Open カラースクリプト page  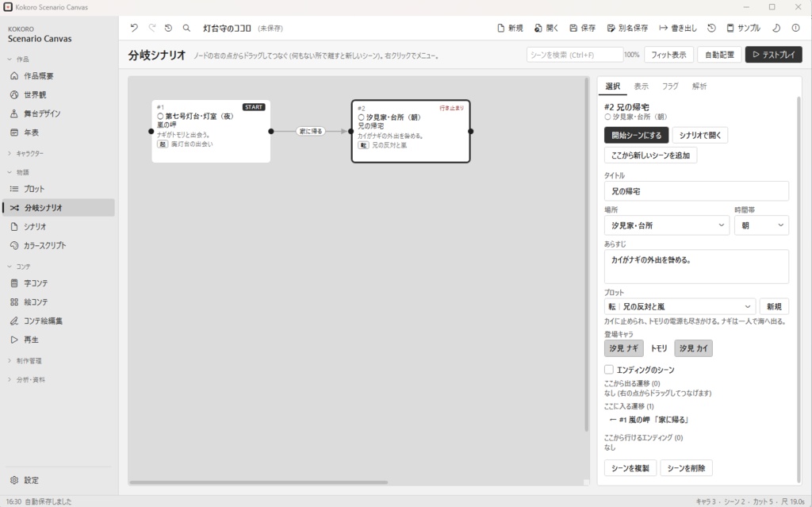59,245
